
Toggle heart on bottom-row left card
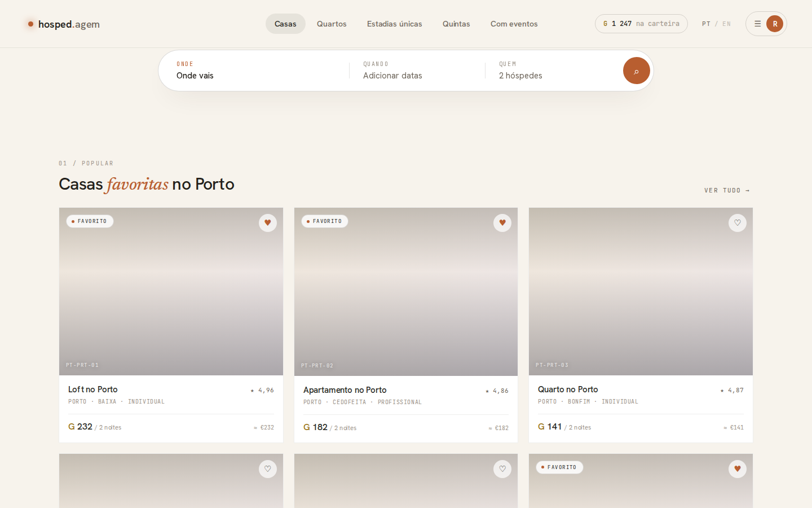pos(268,469)
